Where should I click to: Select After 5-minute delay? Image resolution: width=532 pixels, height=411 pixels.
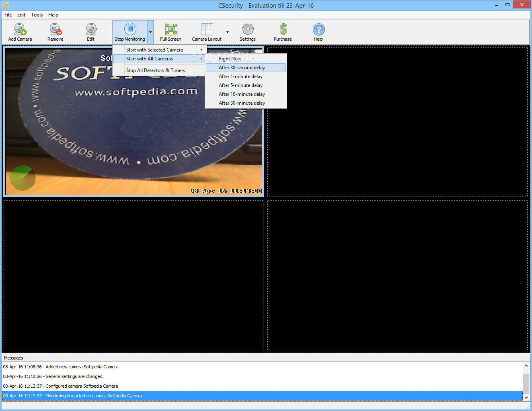click(x=246, y=85)
